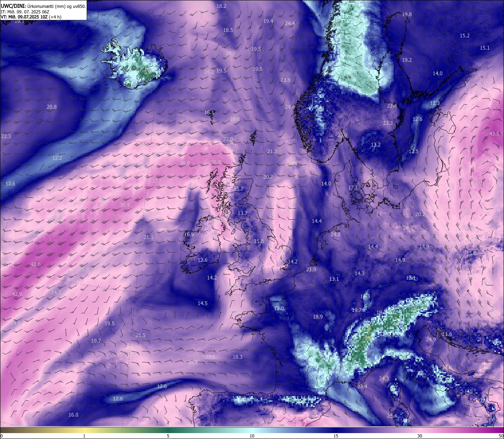The width and height of the screenshot is (504, 439).
Task: Click the 12.0 value on the map
Action: [x=279, y=308]
